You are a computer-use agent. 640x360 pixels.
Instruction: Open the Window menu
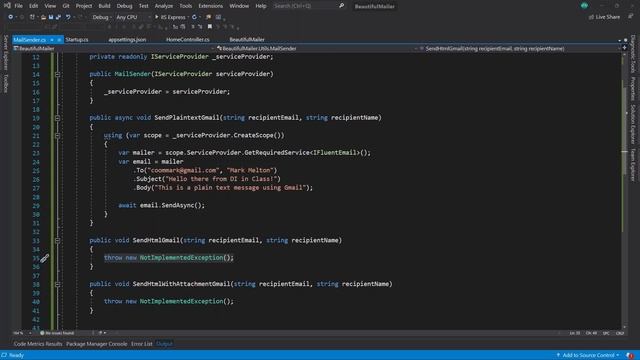239,6
